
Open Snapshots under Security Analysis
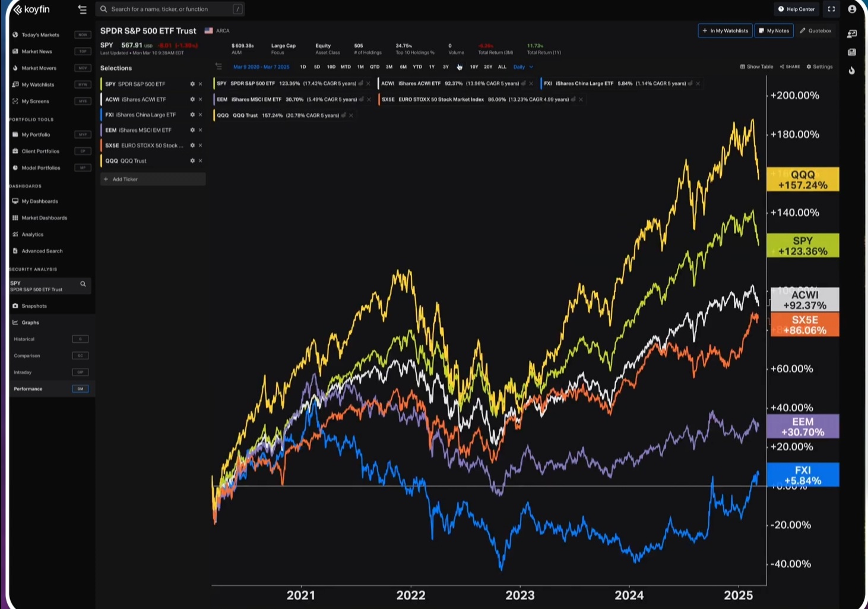[34, 306]
